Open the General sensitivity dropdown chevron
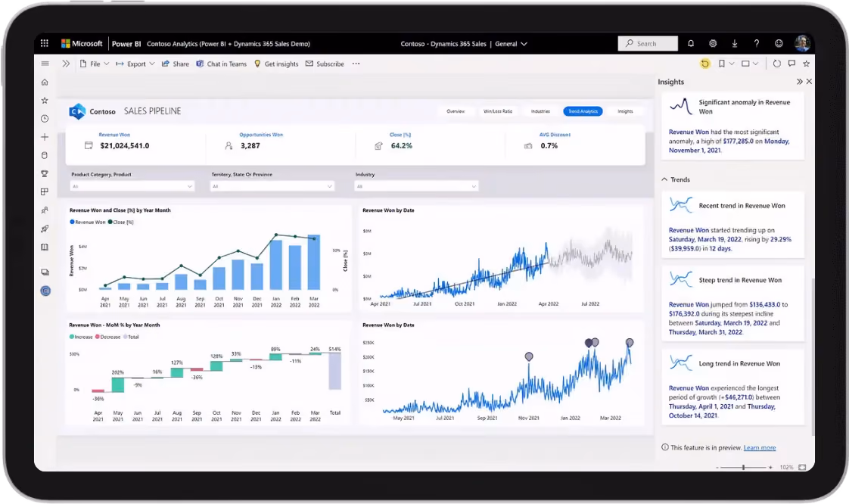Image resolution: width=849 pixels, height=504 pixels. click(524, 44)
